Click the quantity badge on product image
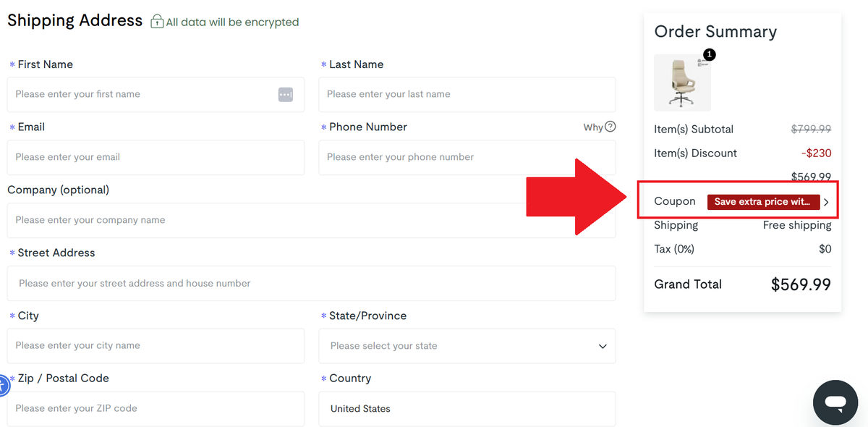This screenshot has height=427, width=868. 709,54
